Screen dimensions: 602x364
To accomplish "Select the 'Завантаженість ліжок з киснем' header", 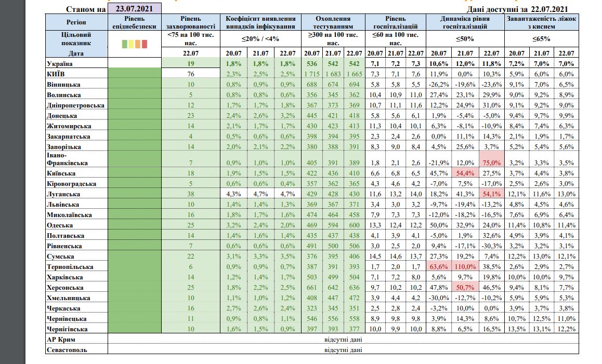I will click(540, 22).
